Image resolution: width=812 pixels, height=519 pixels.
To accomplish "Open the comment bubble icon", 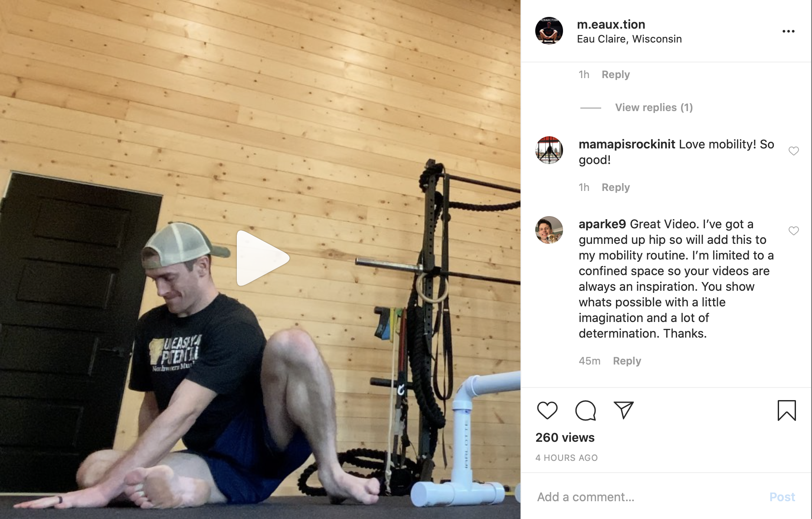I will tap(585, 410).
